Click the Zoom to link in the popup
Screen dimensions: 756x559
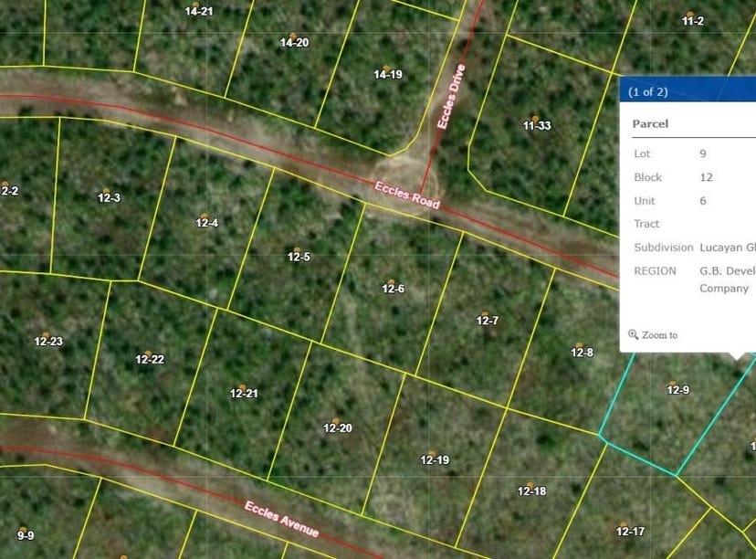click(659, 335)
